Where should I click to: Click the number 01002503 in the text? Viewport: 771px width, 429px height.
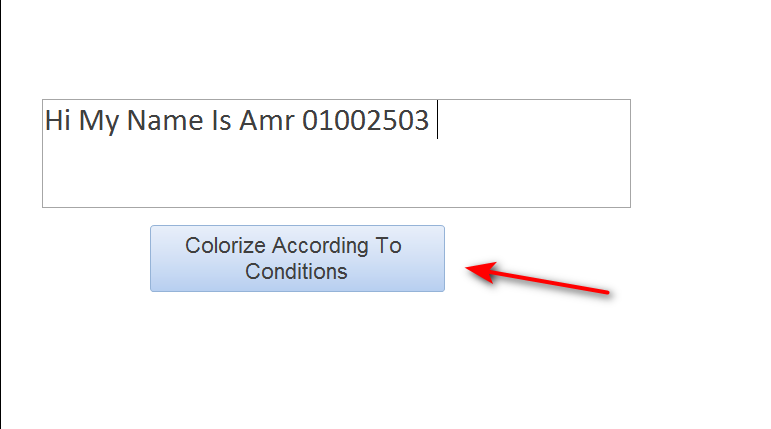365,121
